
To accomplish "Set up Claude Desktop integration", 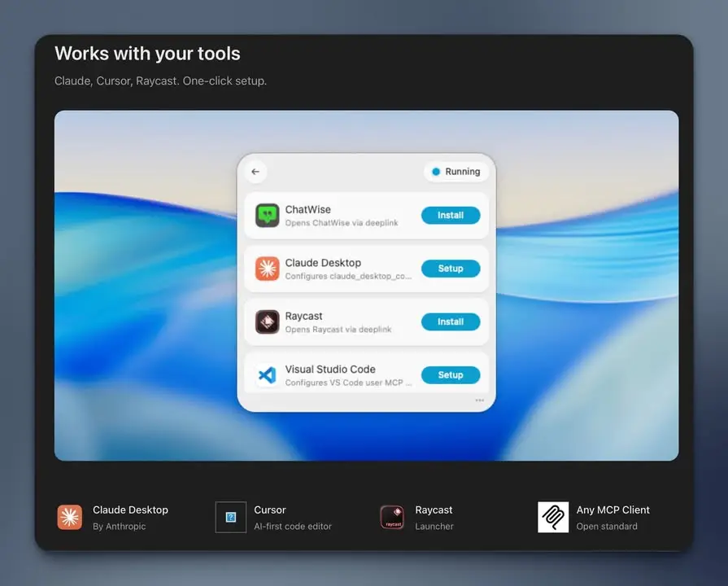I will [x=451, y=269].
